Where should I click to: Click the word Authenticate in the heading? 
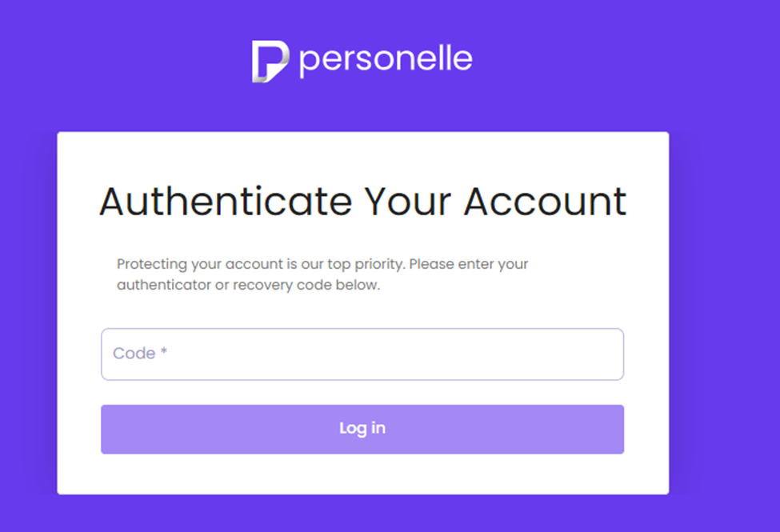pos(226,201)
